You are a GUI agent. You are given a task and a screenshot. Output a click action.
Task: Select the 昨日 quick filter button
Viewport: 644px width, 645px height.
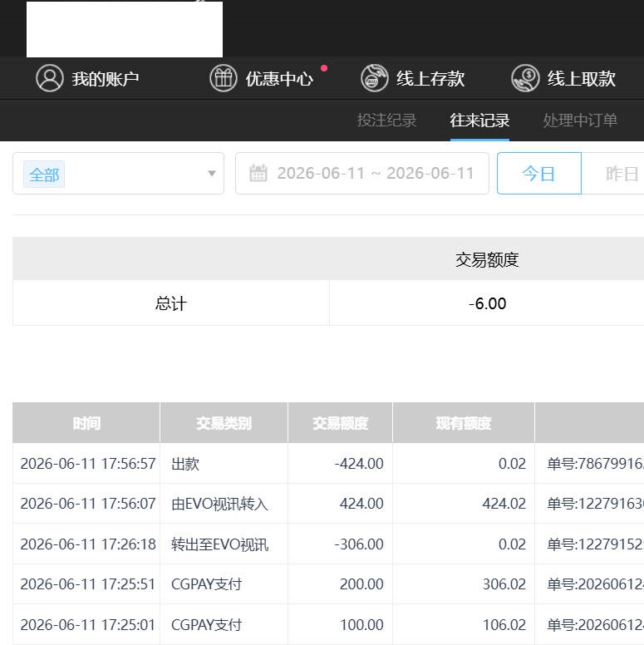612,173
